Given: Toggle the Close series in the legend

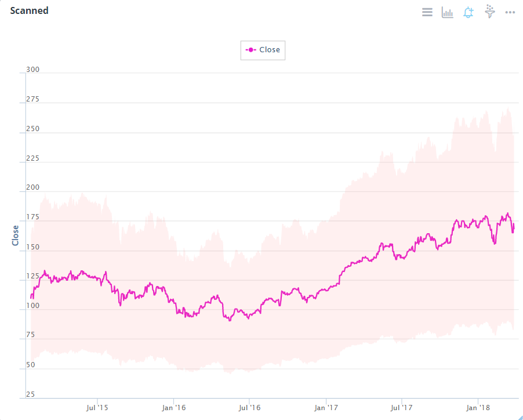Looking at the screenshot, I should 270,50.
